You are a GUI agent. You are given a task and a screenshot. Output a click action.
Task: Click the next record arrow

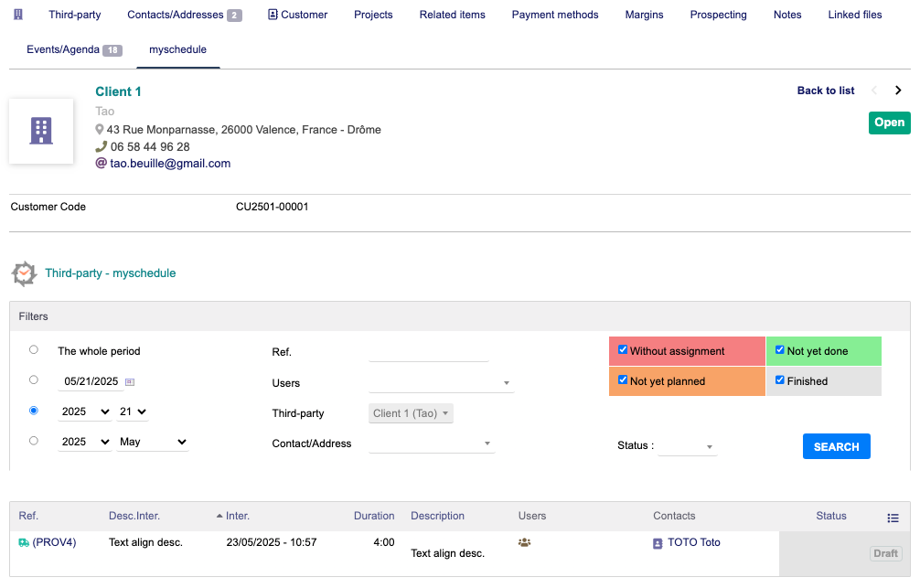pos(898,91)
